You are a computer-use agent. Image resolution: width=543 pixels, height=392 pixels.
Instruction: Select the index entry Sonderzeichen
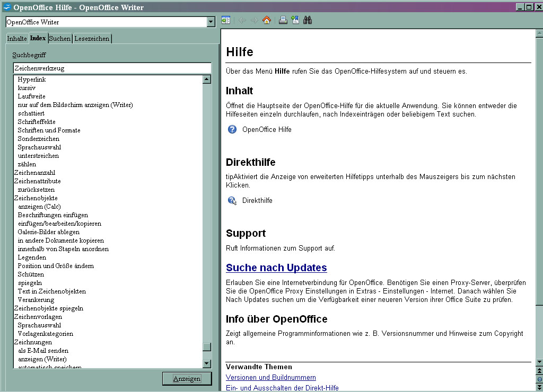[x=38, y=139]
